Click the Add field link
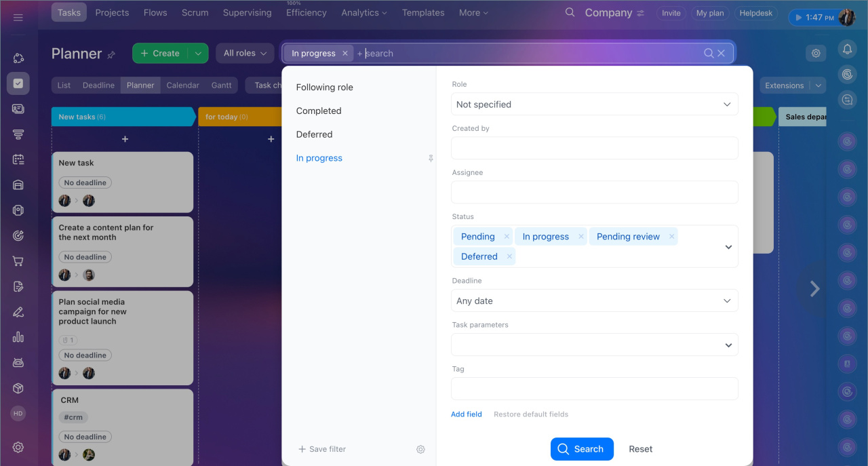 tap(466, 414)
